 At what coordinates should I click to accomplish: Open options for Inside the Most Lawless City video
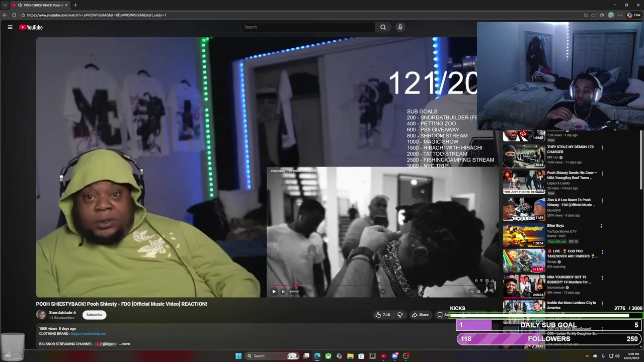tap(602, 304)
